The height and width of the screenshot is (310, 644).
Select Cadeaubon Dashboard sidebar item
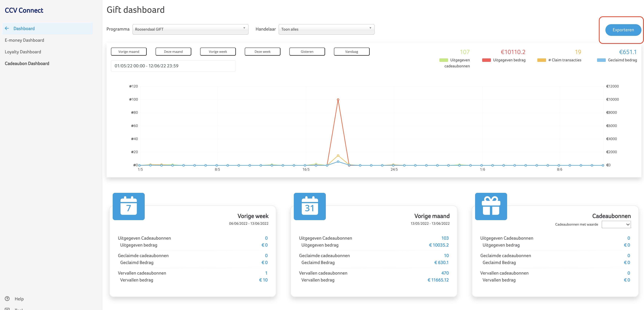tap(27, 63)
